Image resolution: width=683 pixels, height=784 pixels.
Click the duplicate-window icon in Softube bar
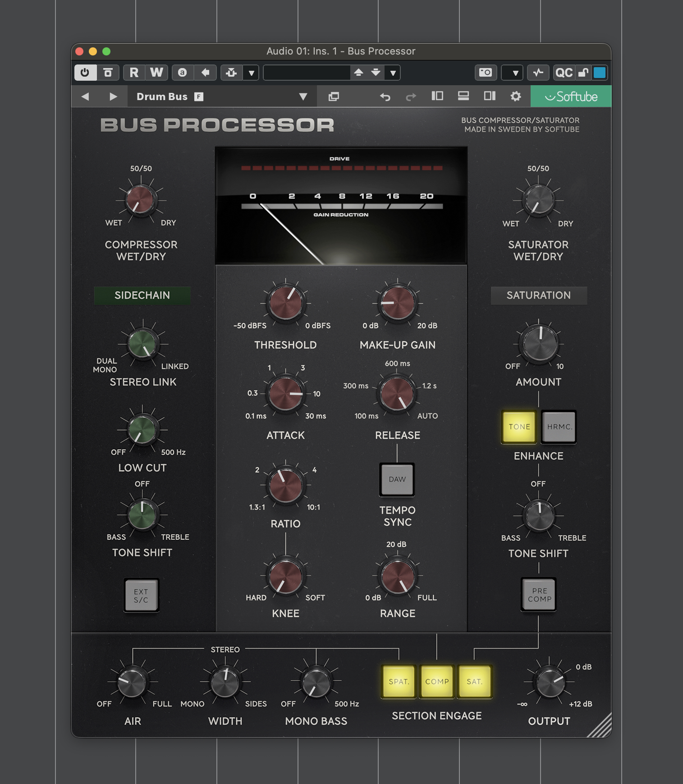click(334, 96)
